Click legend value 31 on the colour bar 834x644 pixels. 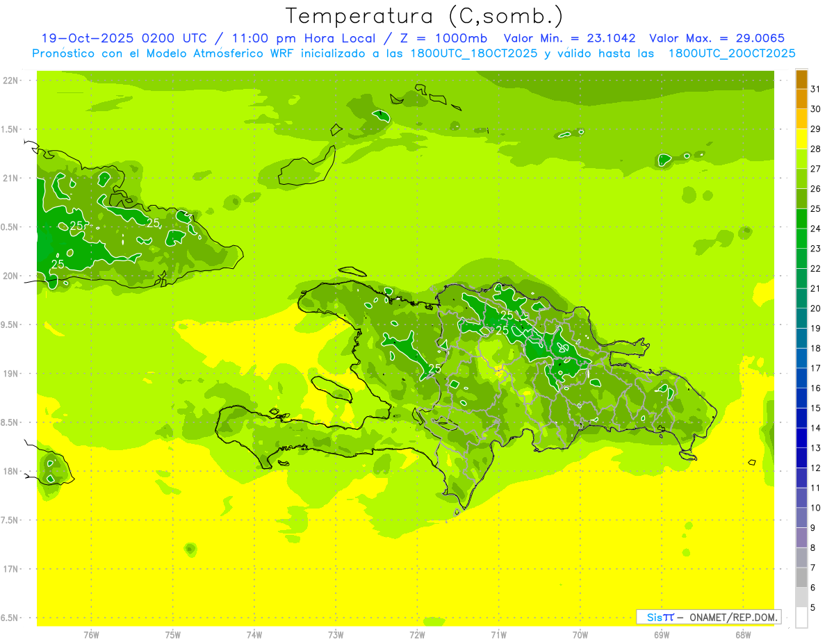pyautogui.click(x=815, y=89)
